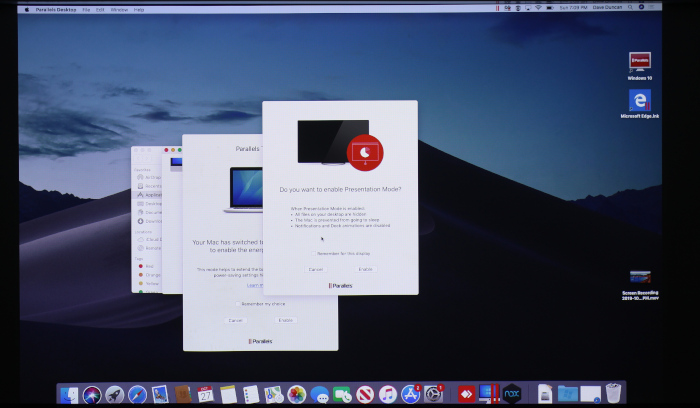
Task: Select iCloud Drive in Finder sidebar
Action: click(149, 239)
